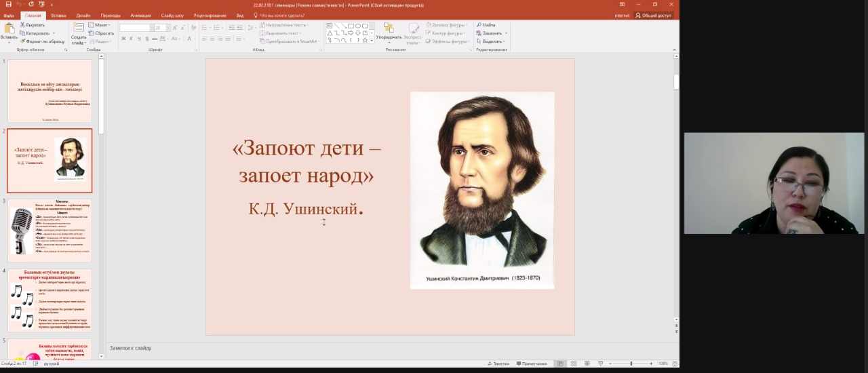The image size is (868, 373).
Task: Click Выделить select button
Action: pos(491,41)
